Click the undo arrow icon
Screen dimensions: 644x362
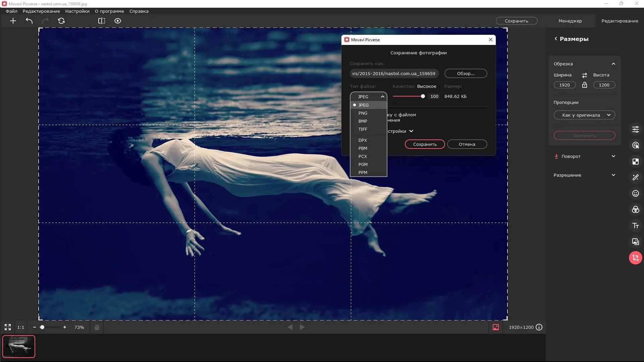29,21
